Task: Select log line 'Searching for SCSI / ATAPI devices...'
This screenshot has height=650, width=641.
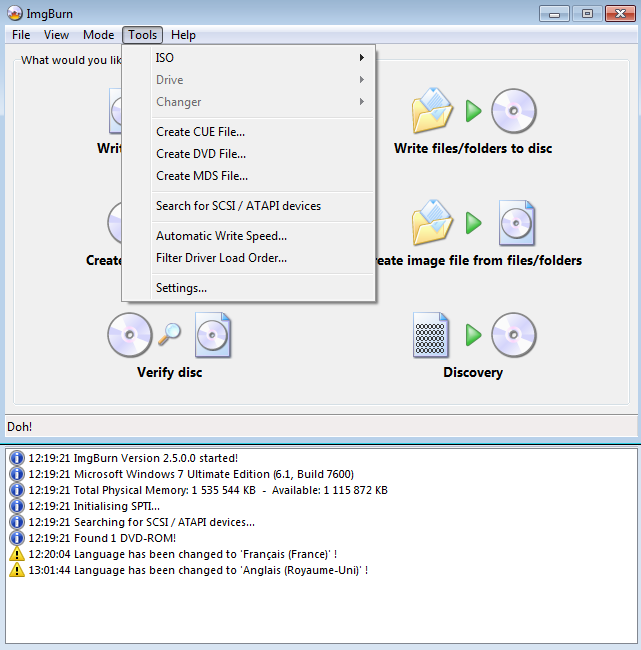Action: point(141,522)
